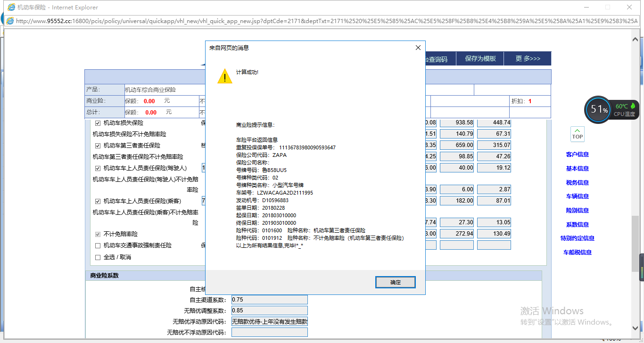This screenshot has height=343, width=644.
Task: Open the 税务信息 section link
Action: (578, 183)
